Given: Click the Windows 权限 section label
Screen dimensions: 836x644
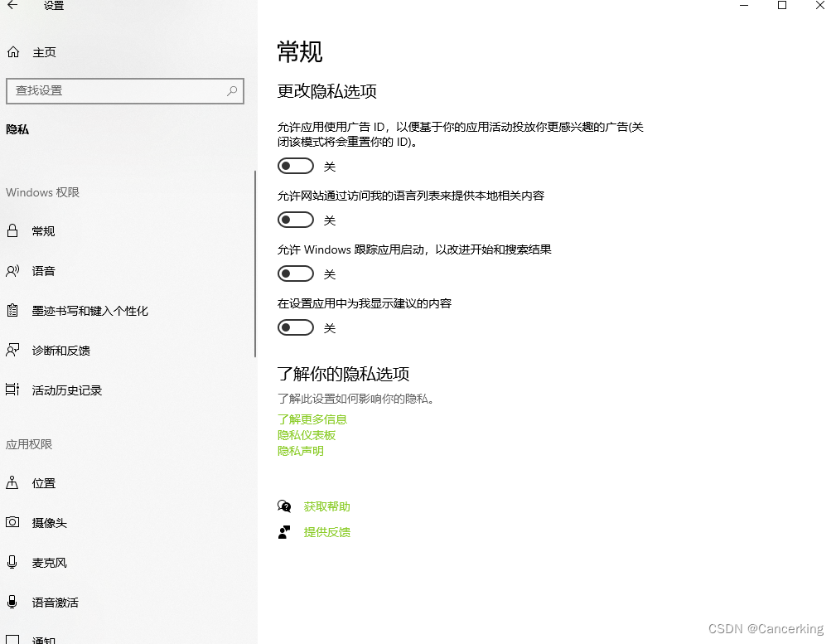Looking at the screenshot, I should pyautogui.click(x=42, y=192).
